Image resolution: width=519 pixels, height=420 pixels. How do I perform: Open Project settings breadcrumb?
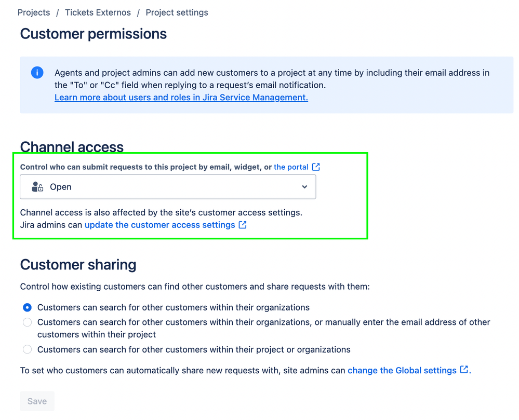tap(177, 12)
